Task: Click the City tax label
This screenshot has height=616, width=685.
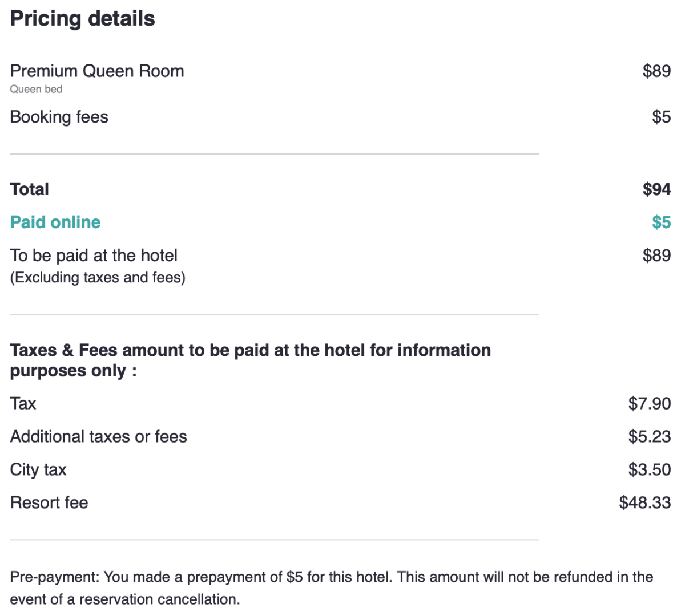Action: 38,469
